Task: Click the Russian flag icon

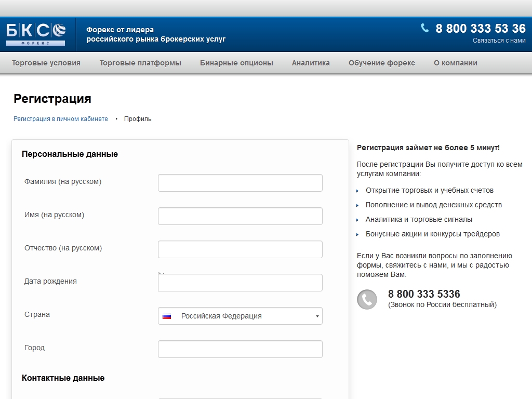Action: coord(167,316)
